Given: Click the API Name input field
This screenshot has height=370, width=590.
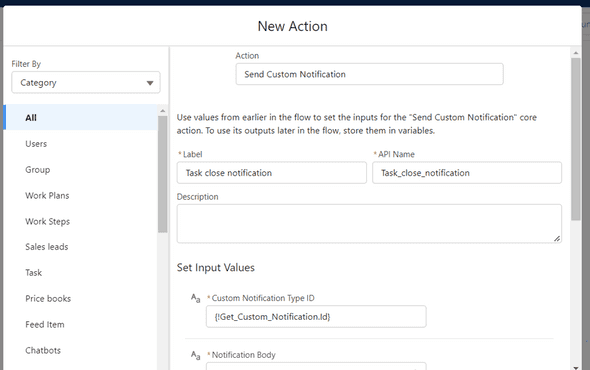Looking at the screenshot, I should (x=467, y=173).
